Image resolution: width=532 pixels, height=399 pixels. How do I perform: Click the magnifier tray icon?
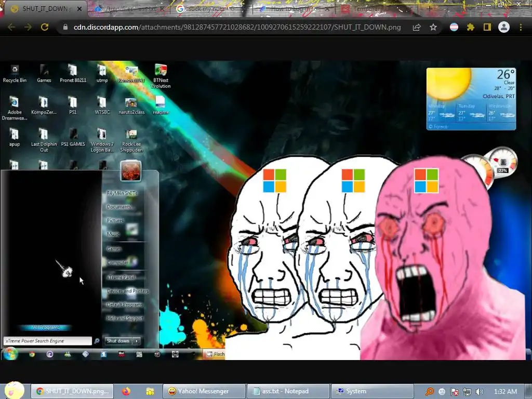tap(430, 392)
